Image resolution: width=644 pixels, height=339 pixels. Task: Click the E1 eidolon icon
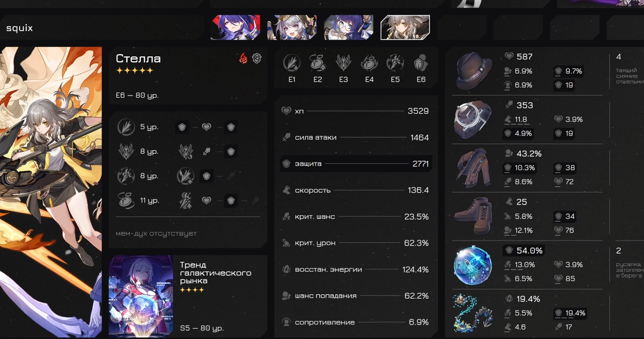click(x=292, y=63)
